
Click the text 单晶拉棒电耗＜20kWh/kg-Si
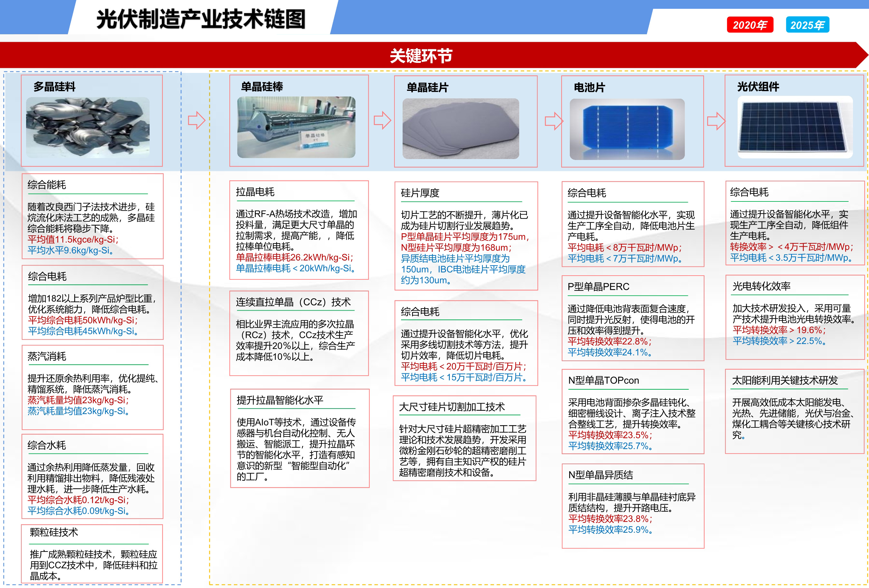(296, 268)
